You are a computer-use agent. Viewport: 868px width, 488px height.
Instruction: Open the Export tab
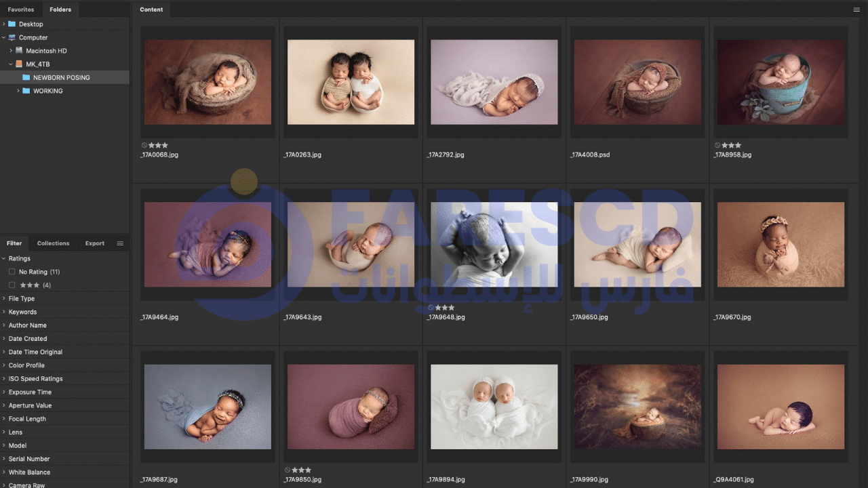(x=95, y=243)
